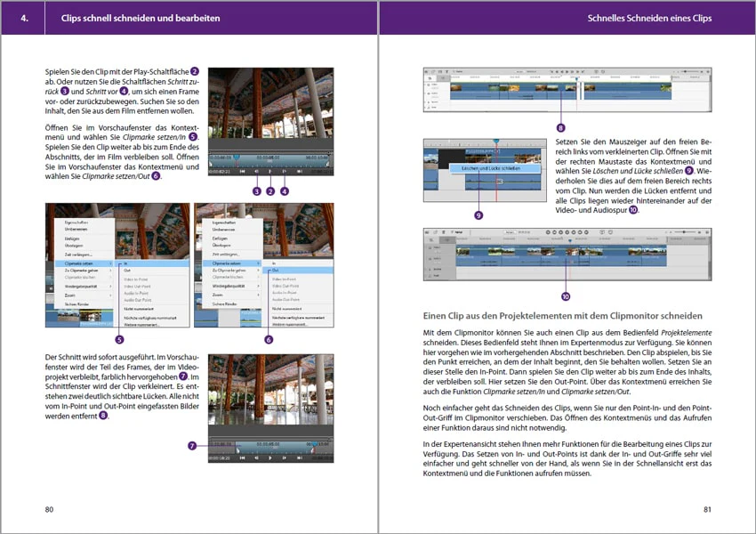This screenshot has width=756, height=534.
Task: Click last circular transport button in lower timeline
Action: [587, 232]
